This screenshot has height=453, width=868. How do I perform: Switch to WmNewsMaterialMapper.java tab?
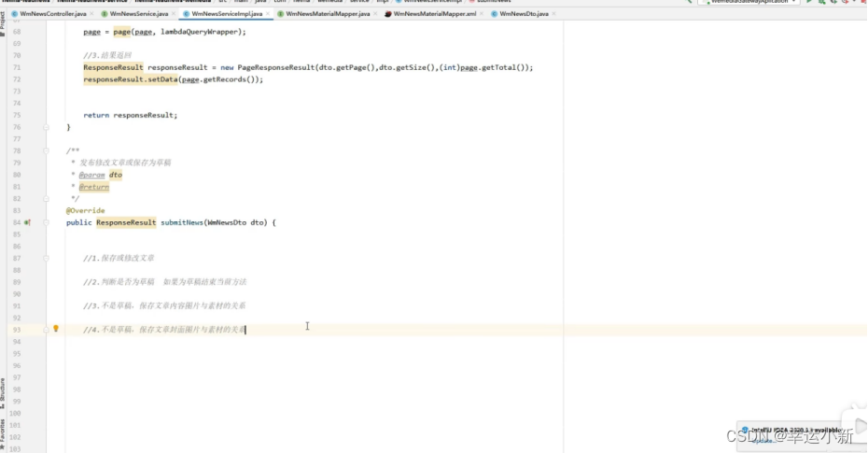tap(328, 14)
